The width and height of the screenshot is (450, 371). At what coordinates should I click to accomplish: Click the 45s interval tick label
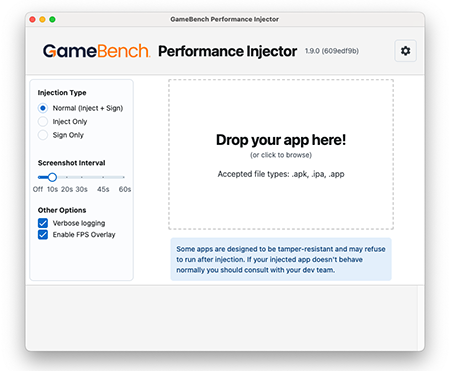pyautogui.click(x=103, y=189)
